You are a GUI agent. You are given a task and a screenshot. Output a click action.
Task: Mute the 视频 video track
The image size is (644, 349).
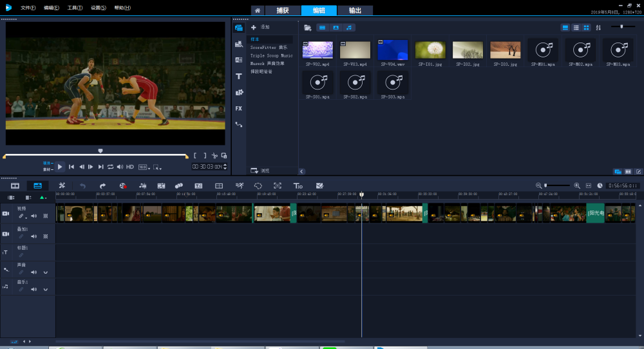[34, 216]
